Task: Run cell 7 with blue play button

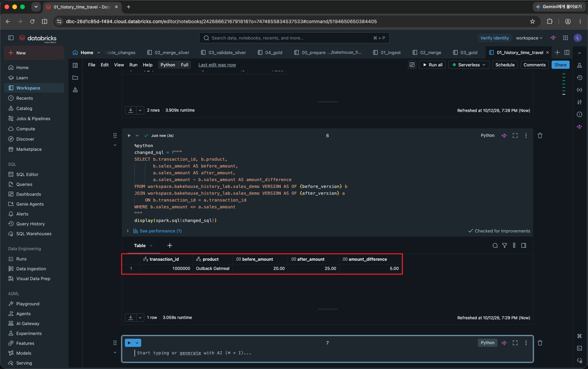Action: pyautogui.click(x=129, y=343)
